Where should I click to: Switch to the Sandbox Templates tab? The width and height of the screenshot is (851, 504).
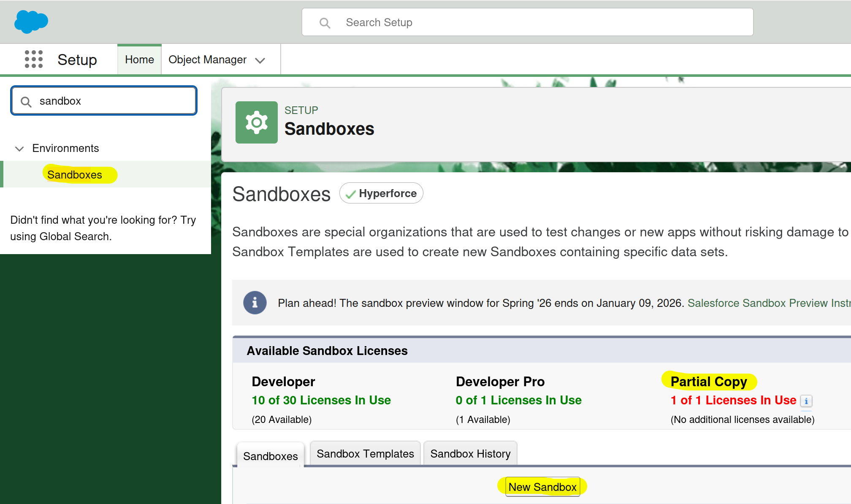pyautogui.click(x=365, y=453)
